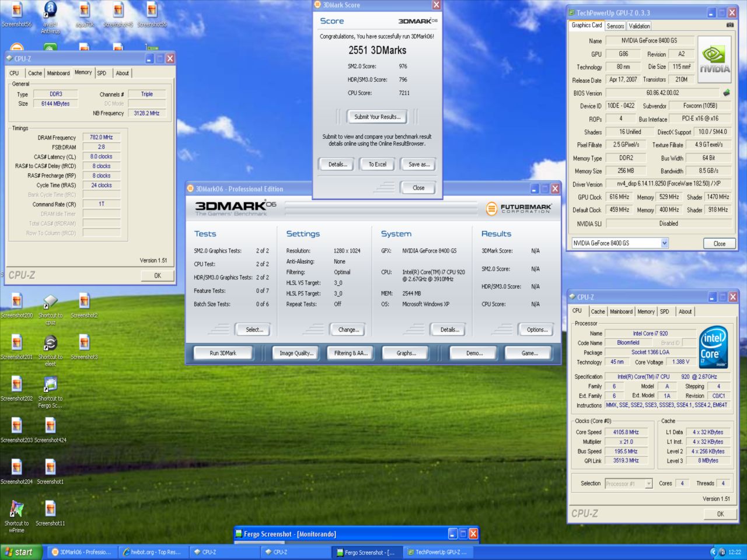This screenshot has height=560, width=747.
Task: Click the DRAM Frequency value 782.0 MHz
Action: 101,138
